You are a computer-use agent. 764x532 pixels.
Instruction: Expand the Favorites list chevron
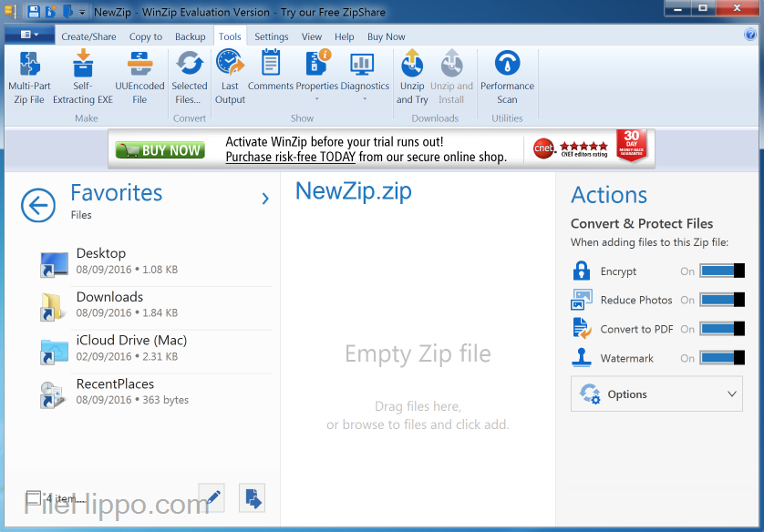point(264,197)
